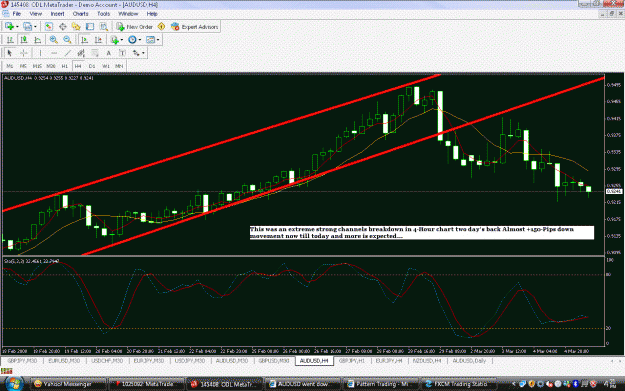Image resolution: width=625 pixels, height=391 pixels.
Task: Switch chart to bar chart icon
Action: (x=10, y=40)
